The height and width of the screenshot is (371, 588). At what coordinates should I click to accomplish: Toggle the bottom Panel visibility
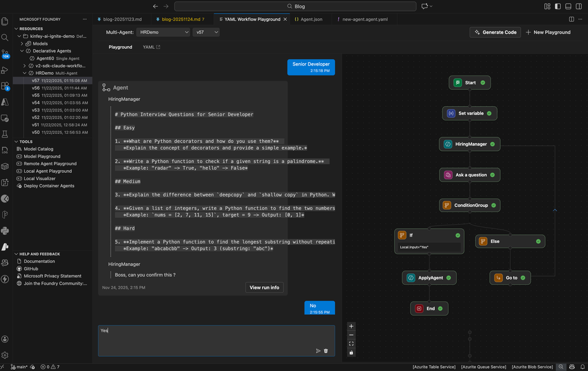(568, 6)
